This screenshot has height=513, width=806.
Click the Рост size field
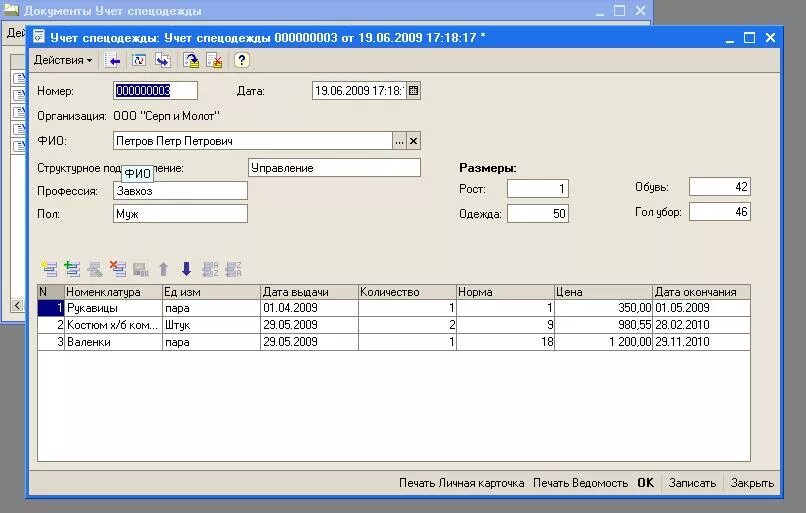538,189
